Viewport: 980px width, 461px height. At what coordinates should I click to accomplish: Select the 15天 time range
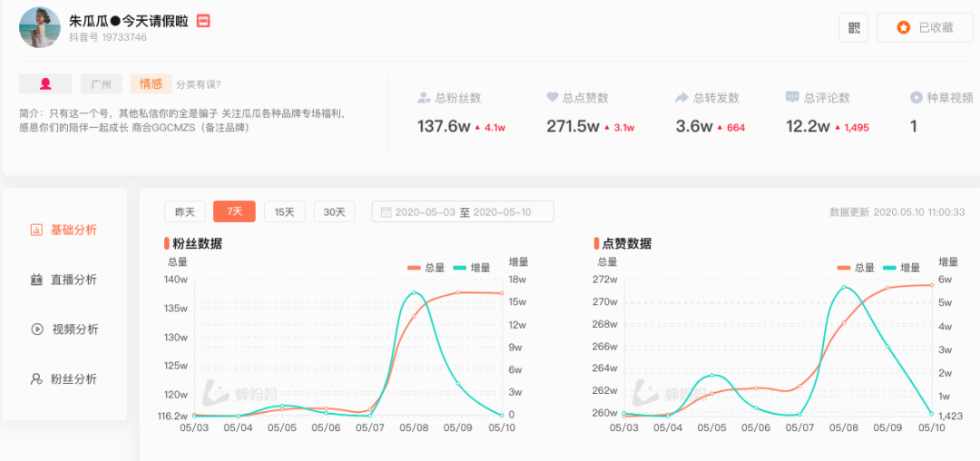click(x=284, y=211)
